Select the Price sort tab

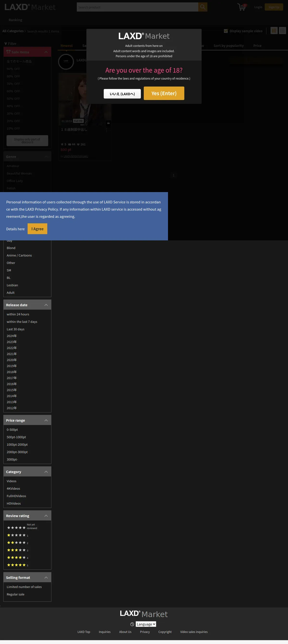(x=257, y=45)
